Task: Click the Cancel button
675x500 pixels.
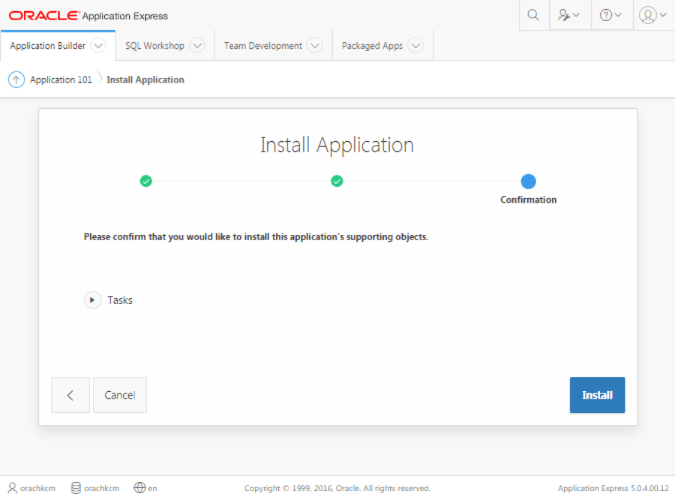Action: (x=120, y=395)
